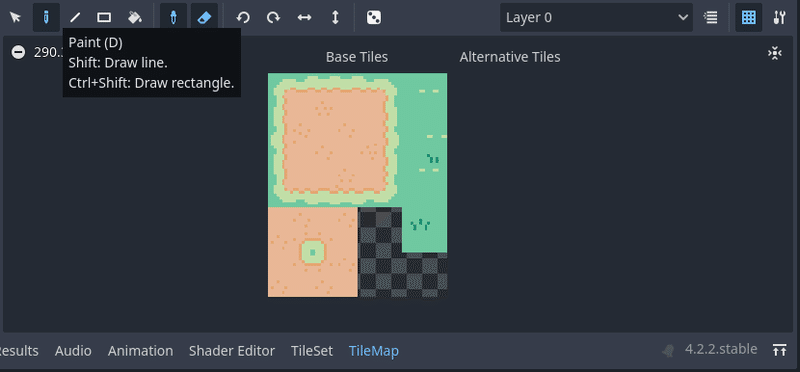The image size is (800, 372).
Task: Select the grass tile with dark tufts
Action: (x=424, y=230)
